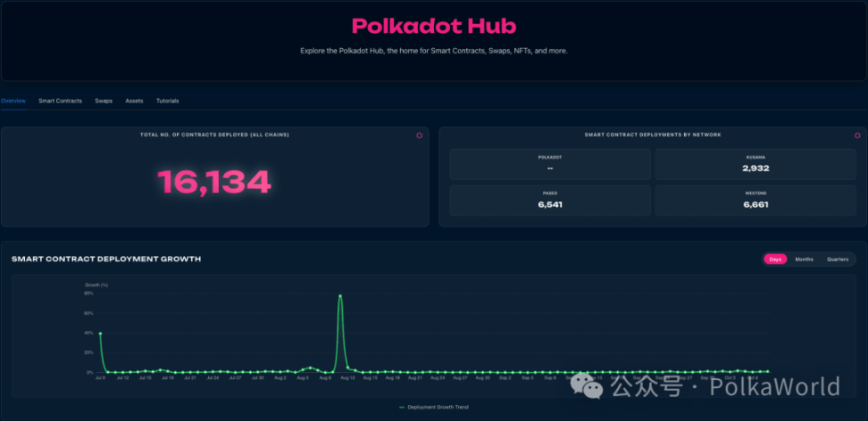Screen dimensions: 868x421
Task: Select the Days granularity option
Action: point(775,259)
